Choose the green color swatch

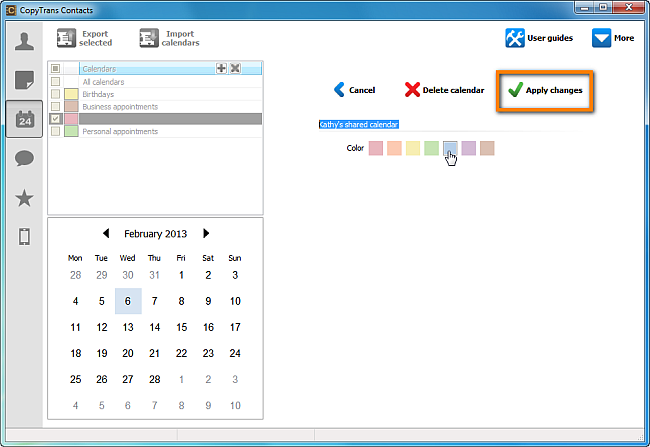click(432, 148)
